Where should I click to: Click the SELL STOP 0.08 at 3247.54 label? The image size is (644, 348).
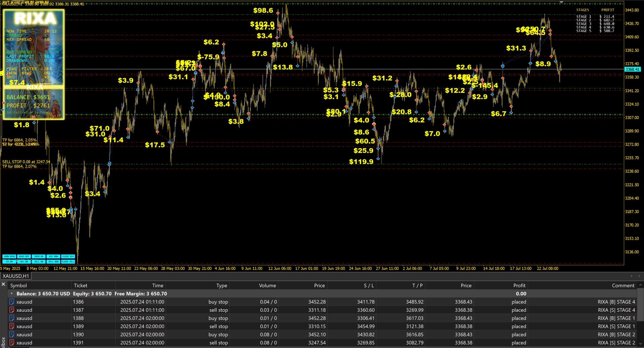[26, 162]
